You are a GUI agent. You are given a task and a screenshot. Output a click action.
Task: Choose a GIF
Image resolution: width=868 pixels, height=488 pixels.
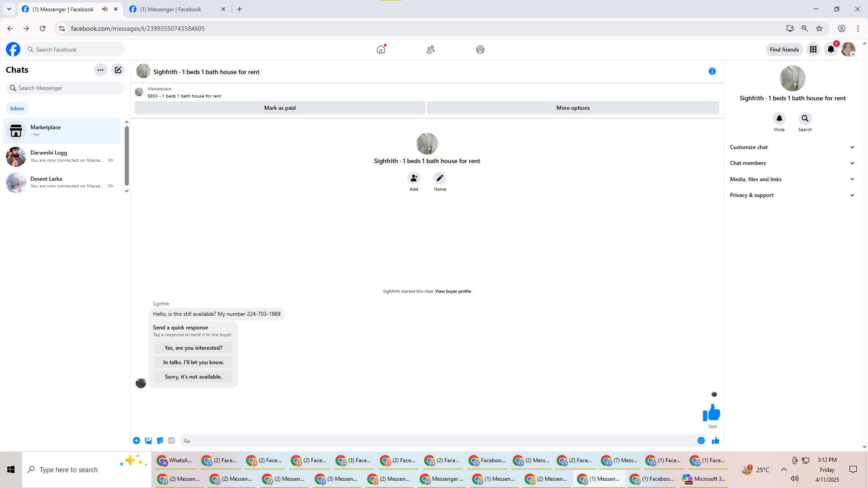click(x=171, y=441)
